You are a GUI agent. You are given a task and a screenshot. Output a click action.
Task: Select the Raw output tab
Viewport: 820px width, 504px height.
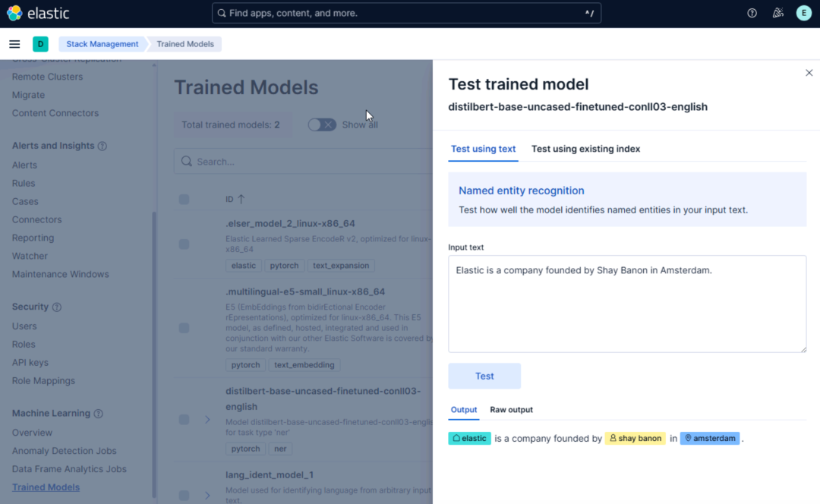click(x=512, y=409)
